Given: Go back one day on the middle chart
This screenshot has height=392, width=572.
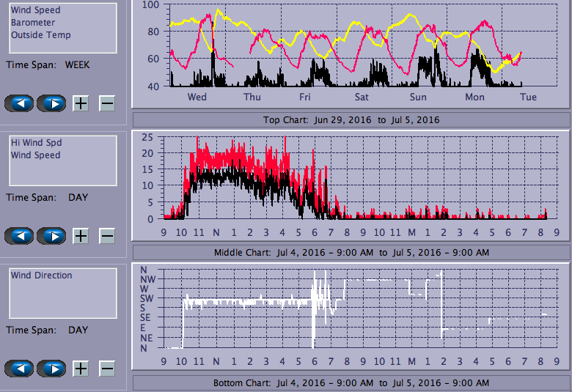Looking at the screenshot, I should click(19, 236).
